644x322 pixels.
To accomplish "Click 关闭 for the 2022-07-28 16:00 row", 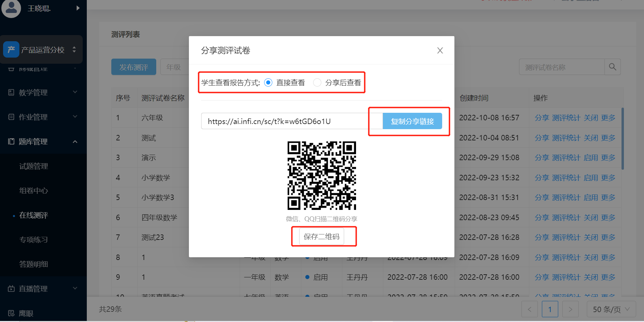I will [591, 277].
